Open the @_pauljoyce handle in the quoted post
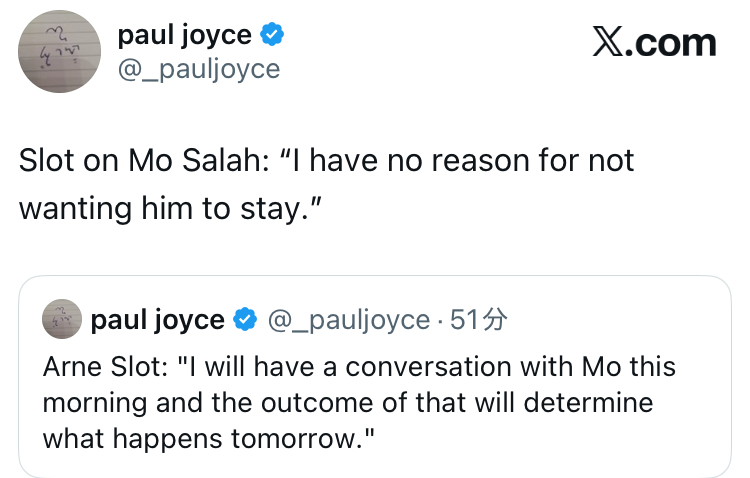This screenshot has height=478, width=750. (350, 319)
